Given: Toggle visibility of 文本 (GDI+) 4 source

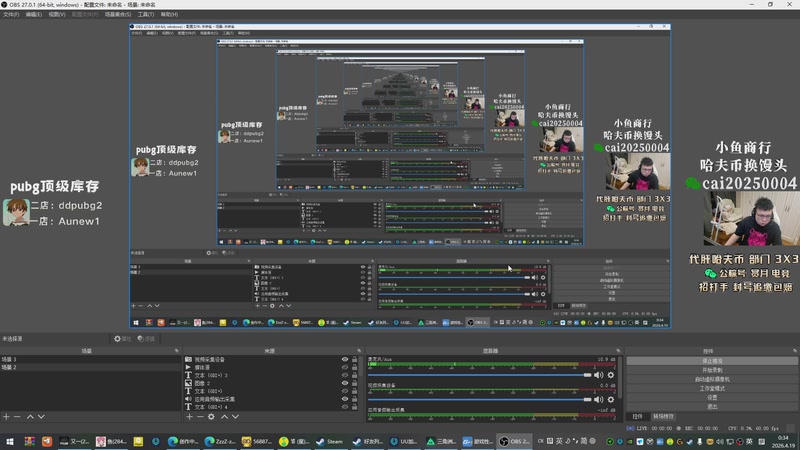Looking at the screenshot, I should tap(345, 407).
